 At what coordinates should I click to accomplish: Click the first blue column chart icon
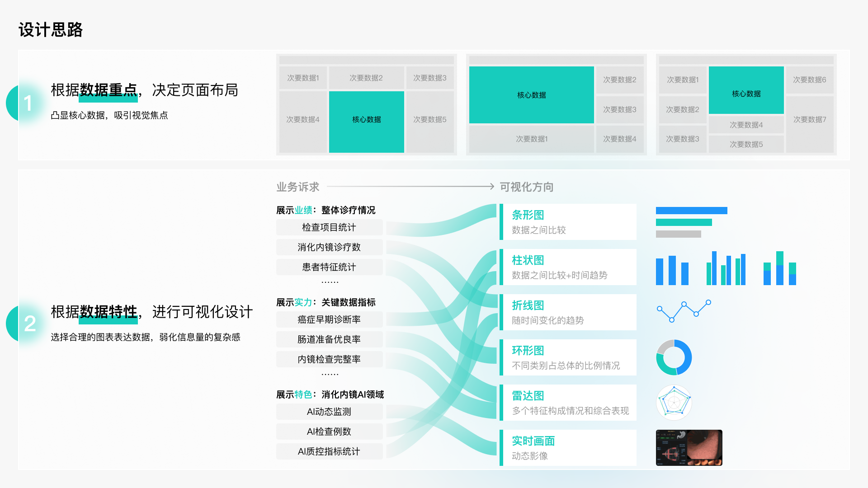coord(672,270)
